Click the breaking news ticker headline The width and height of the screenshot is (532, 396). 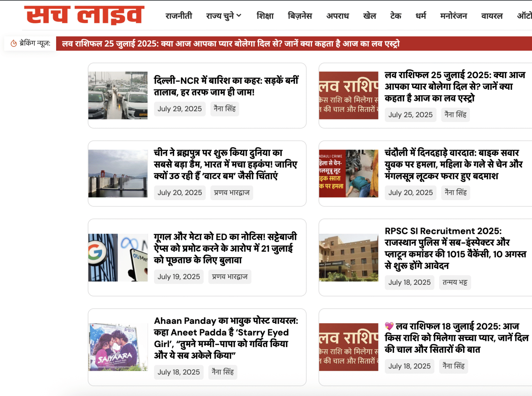[x=231, y=44]
